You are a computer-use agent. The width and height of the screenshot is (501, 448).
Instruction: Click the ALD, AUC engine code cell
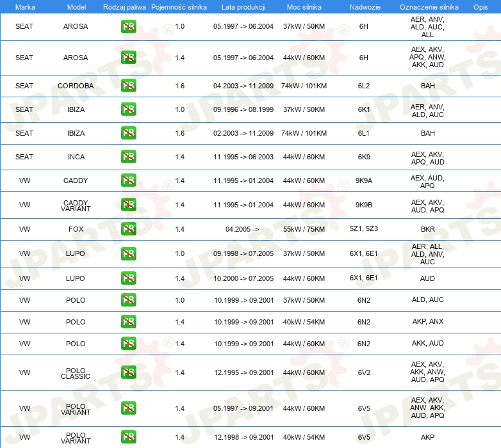pyautogui.click(x=428, y=300)
